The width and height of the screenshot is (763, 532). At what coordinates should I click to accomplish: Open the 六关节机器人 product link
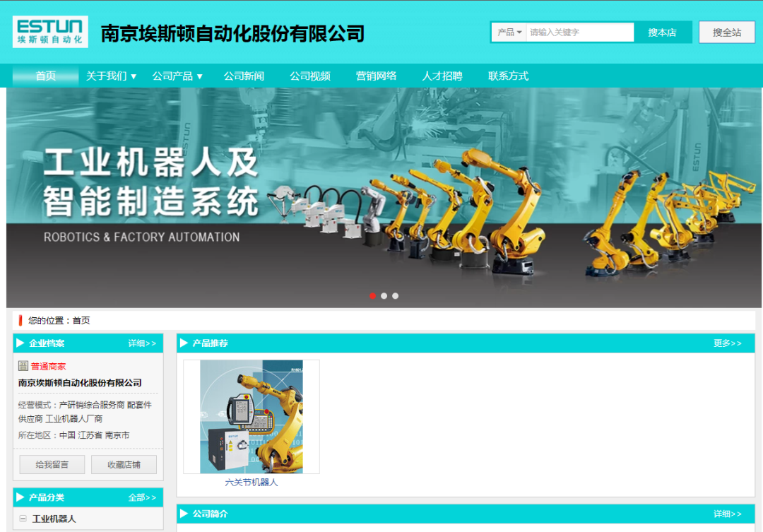point(252,483)
